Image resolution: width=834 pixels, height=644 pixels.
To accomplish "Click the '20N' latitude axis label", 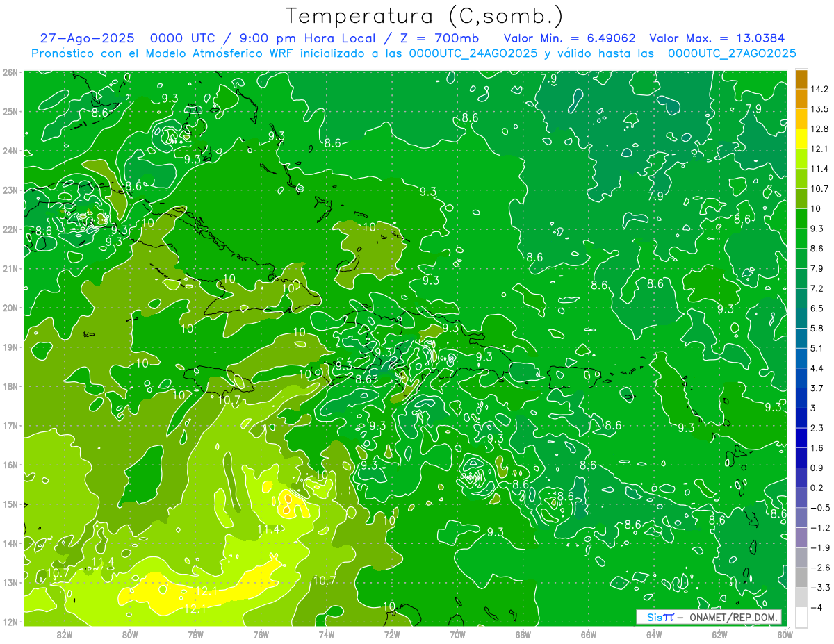I will (x=10, y=308).
